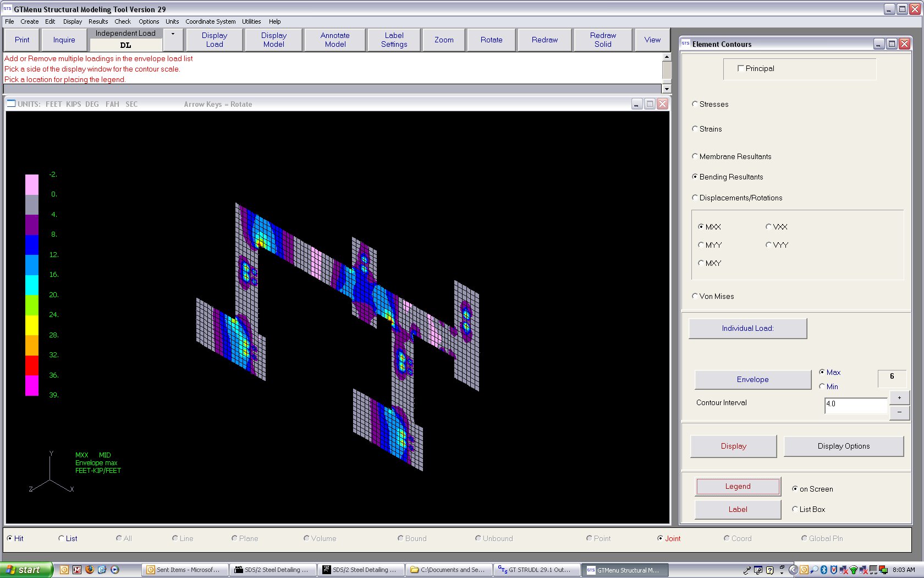
Task: Click the Print toolbar button
Action: click(x=22, y=40)
